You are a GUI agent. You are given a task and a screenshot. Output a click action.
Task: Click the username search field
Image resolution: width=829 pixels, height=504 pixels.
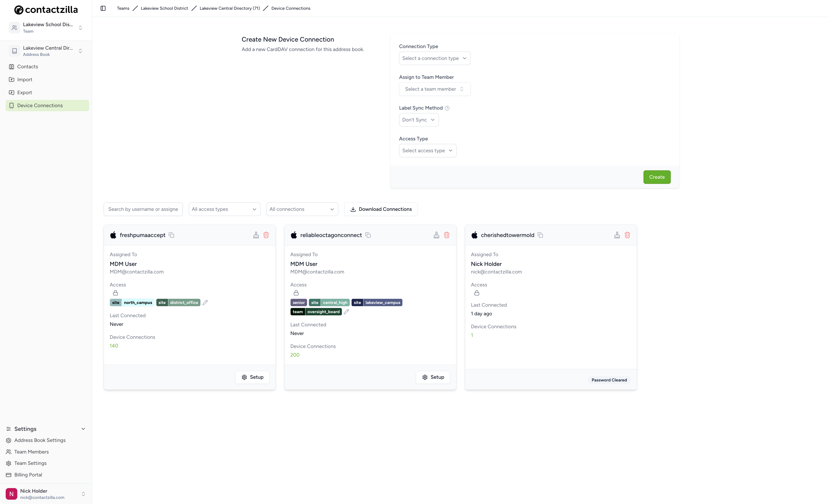point(143,209)
